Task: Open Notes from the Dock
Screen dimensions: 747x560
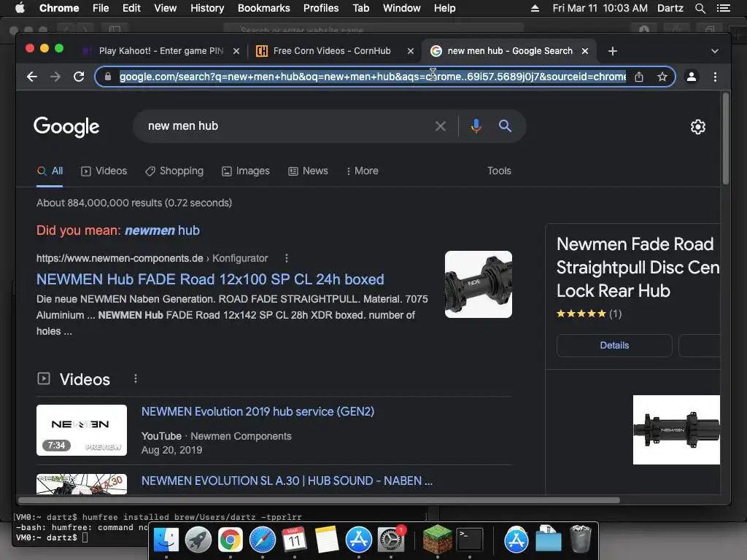Action: pos(327,540)
